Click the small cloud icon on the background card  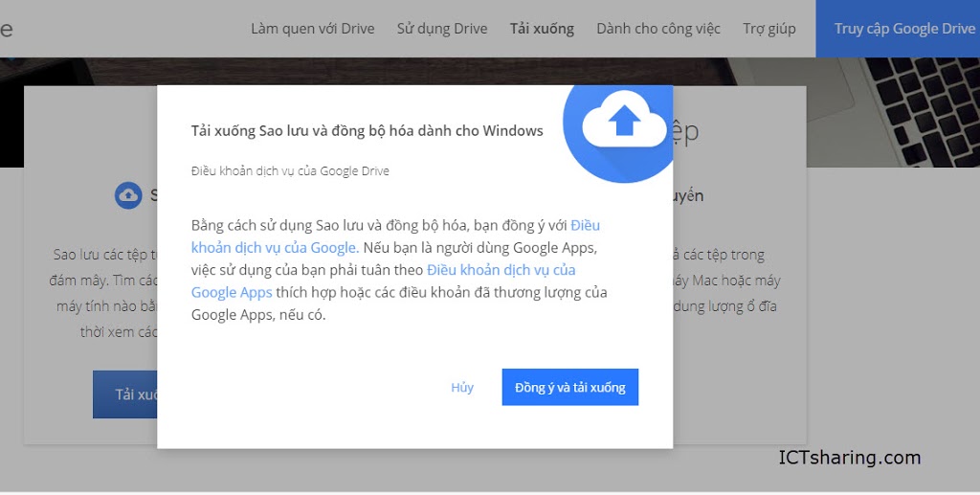click(128, 195)
